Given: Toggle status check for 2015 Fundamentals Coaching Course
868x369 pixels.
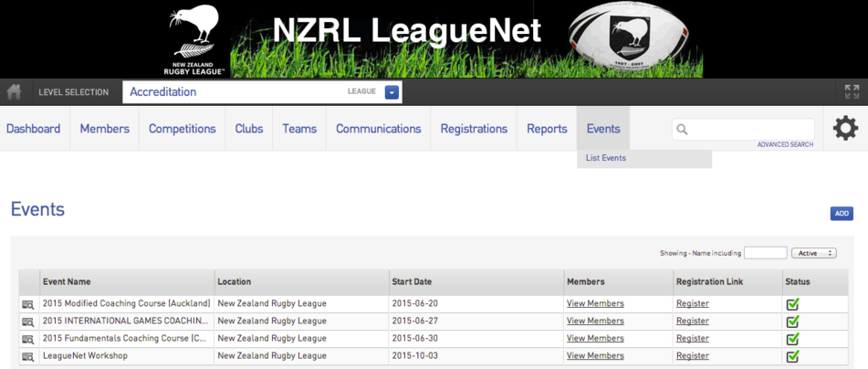Looking at the screenshot, I should (x=793, y=338).
